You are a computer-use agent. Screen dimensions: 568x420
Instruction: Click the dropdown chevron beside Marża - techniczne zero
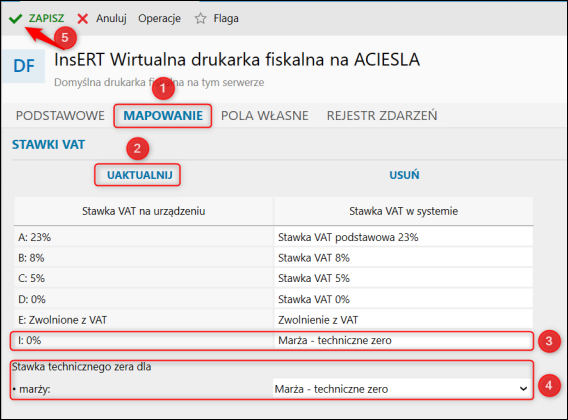pyautogui.click(x=523, y=389)
